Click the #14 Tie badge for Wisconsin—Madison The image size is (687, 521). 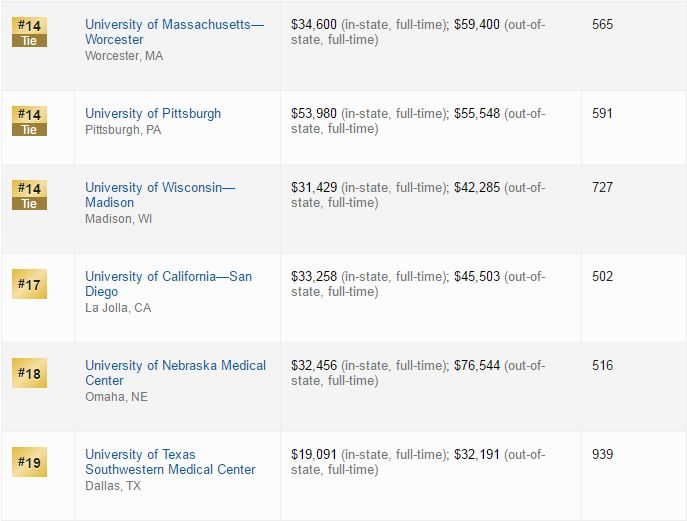point(29,195)
